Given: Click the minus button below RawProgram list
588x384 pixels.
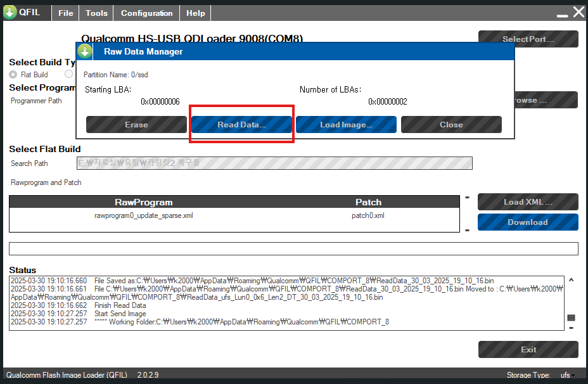Looking at the screenshot, I should (467, 230).
